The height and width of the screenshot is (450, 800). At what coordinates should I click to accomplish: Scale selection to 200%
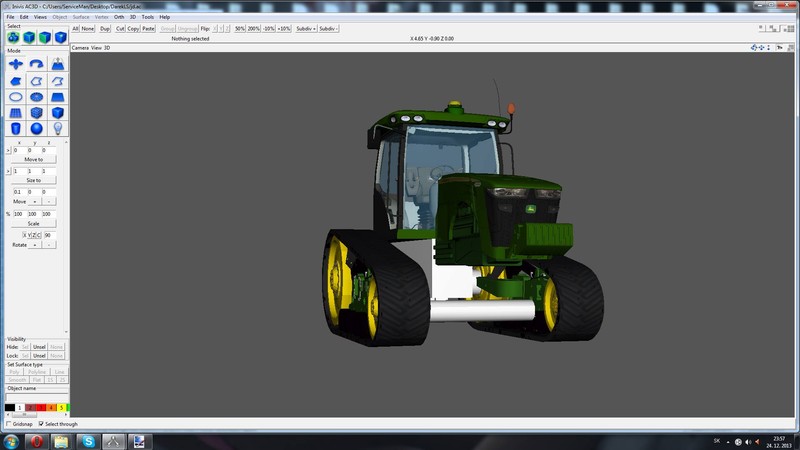click(x=254, y=29)
